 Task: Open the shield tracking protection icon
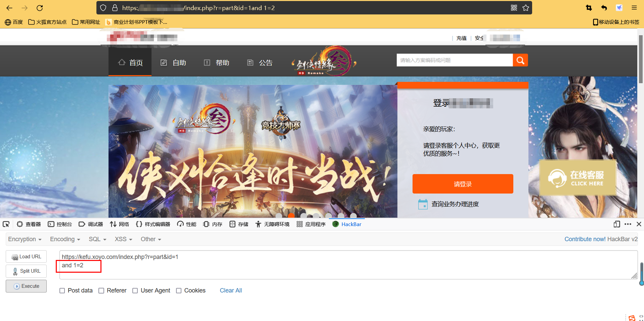(x=103, y=8)
